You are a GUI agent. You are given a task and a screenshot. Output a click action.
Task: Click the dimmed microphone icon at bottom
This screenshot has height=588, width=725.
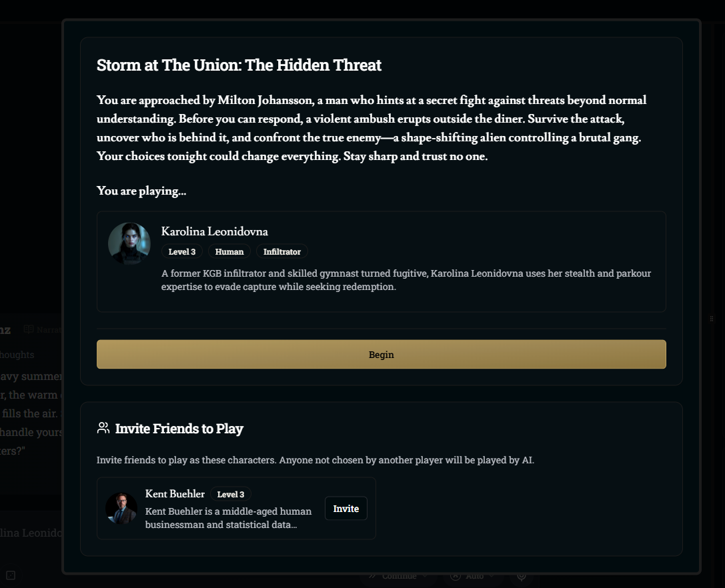522,575
